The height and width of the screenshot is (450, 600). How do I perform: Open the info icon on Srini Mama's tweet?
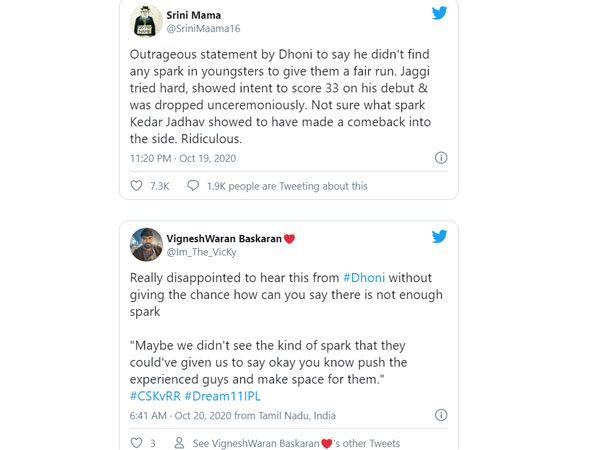click(x=441, y=158)
